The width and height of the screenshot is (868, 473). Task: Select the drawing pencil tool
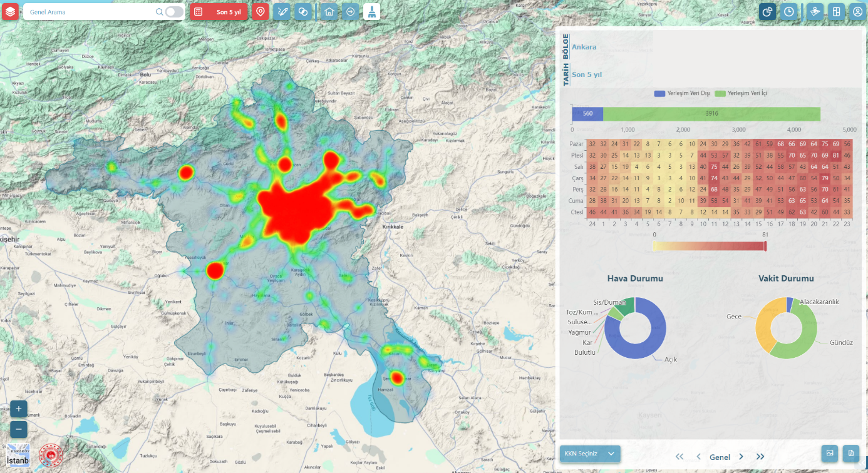(282, 11)
